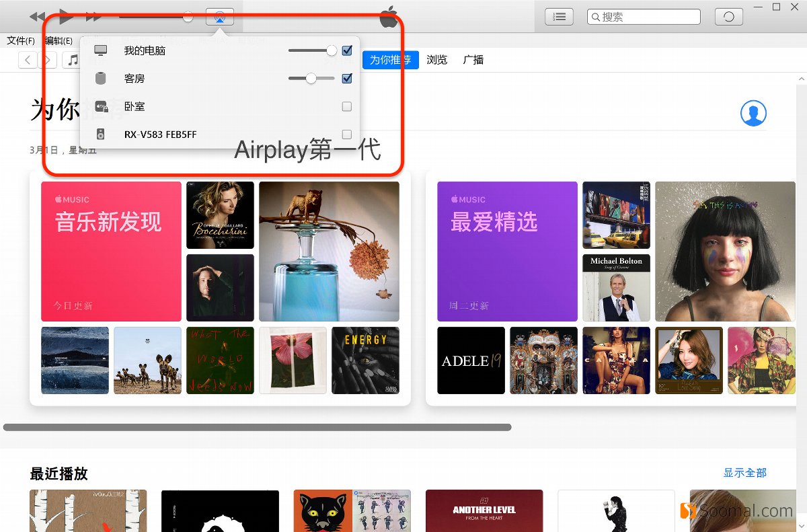Viewport: 807px width, 532px height.
Task: Click the HomePod icon beside 客房
Action: [x=101, y=78]
